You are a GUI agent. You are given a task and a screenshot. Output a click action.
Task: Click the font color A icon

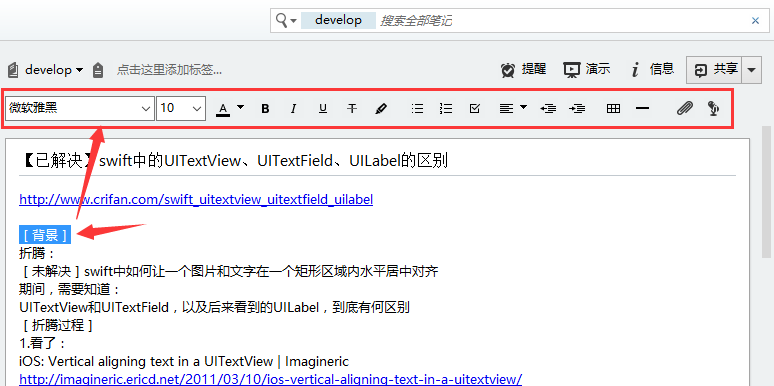click(224, 109)
